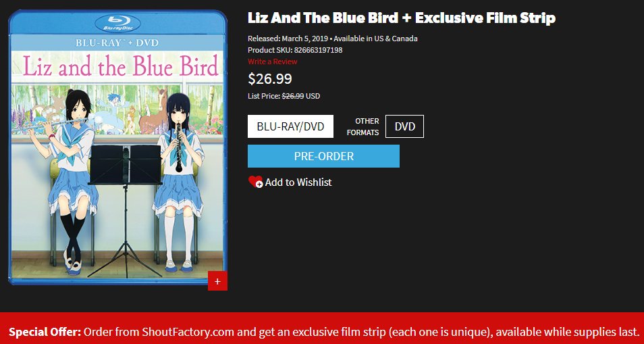Click the strikethrough list price
Image resolution: width=644 pixels, height=344 pixels.
point(293,96)
